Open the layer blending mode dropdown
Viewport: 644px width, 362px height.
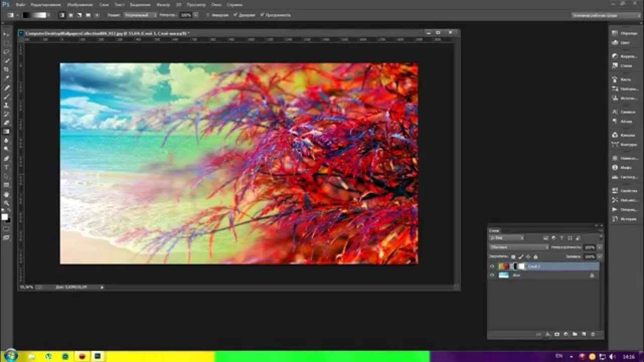point(519,247)
